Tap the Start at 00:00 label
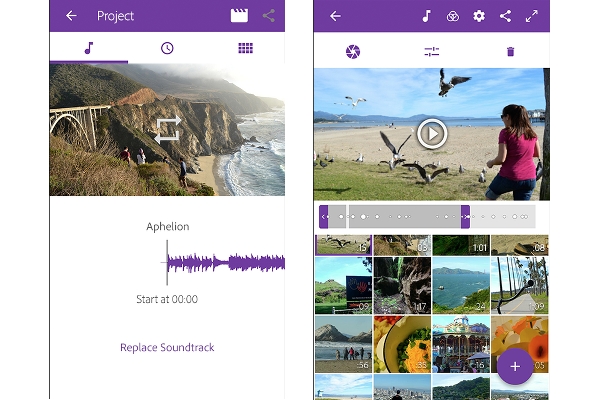 pos(167,299)
